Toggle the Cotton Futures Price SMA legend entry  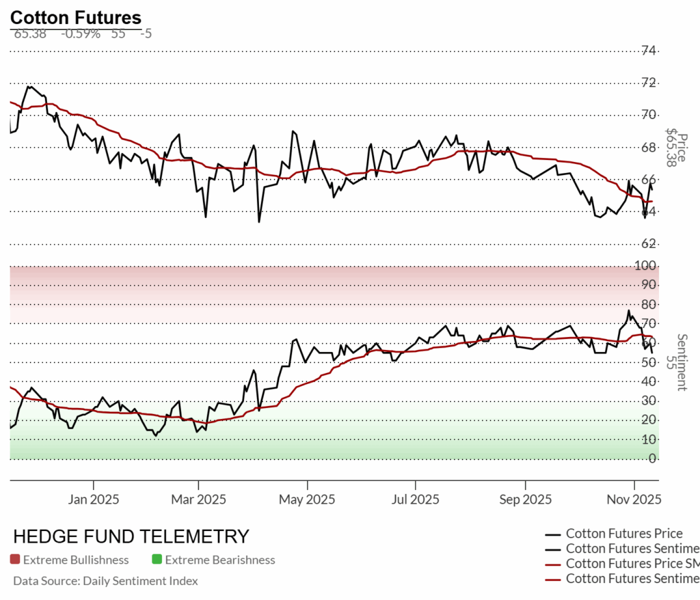click(x=632, y=564)
